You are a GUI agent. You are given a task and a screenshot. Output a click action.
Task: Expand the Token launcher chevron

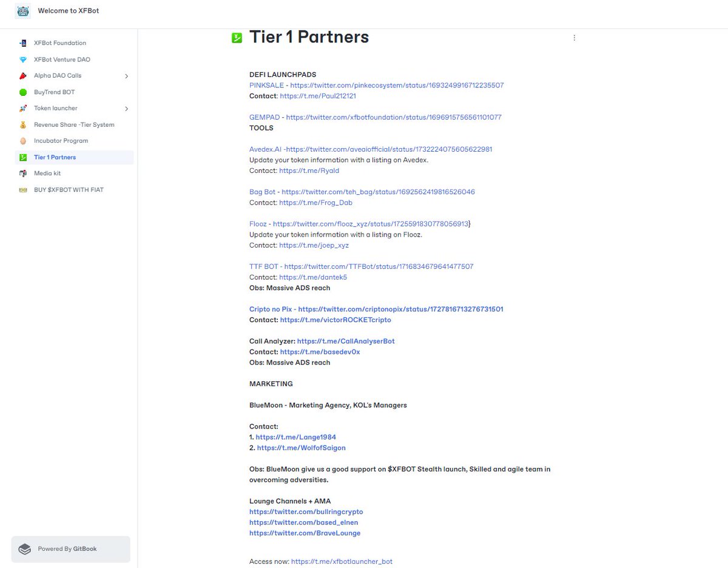coord(126,109)
